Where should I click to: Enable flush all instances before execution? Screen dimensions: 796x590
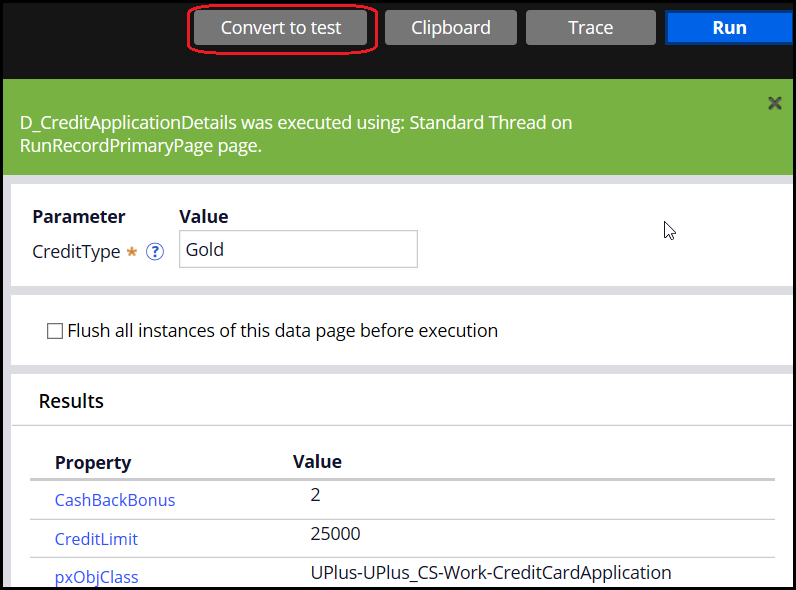pyautogui.click(x=55, y=331)
